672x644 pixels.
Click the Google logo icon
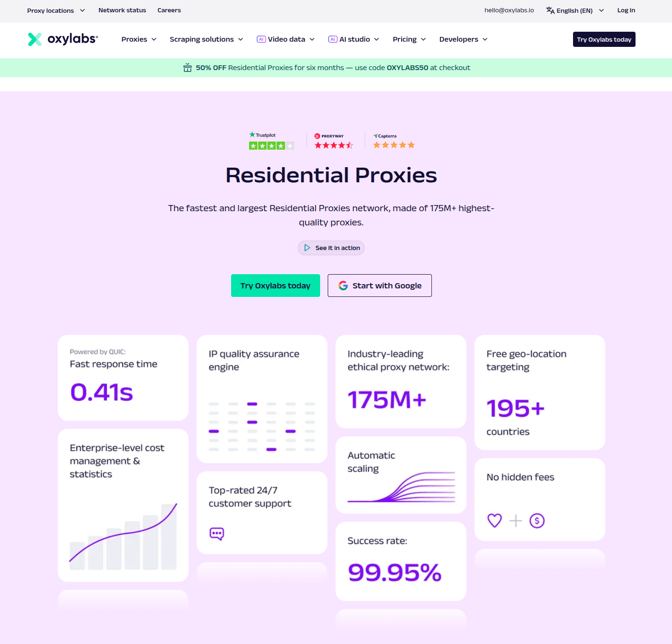click(343, 286)
